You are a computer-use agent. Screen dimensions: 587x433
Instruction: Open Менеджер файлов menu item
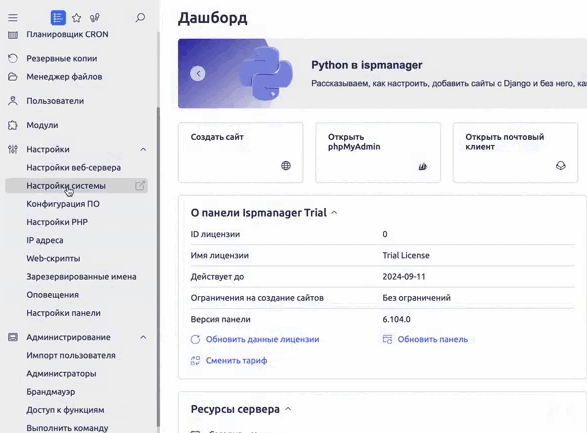[64, 77]
